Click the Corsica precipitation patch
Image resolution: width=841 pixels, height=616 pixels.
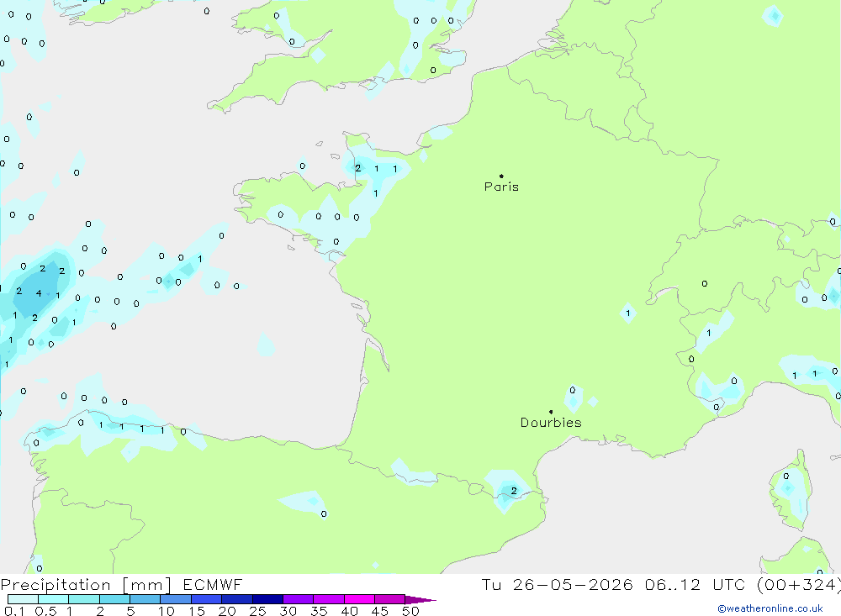[789, 493]
